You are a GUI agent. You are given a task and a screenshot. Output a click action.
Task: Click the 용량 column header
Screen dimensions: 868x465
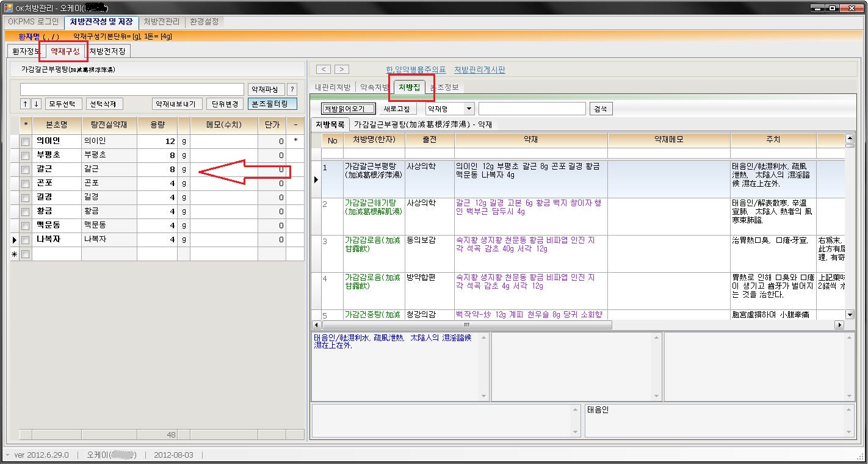[157, 125]
